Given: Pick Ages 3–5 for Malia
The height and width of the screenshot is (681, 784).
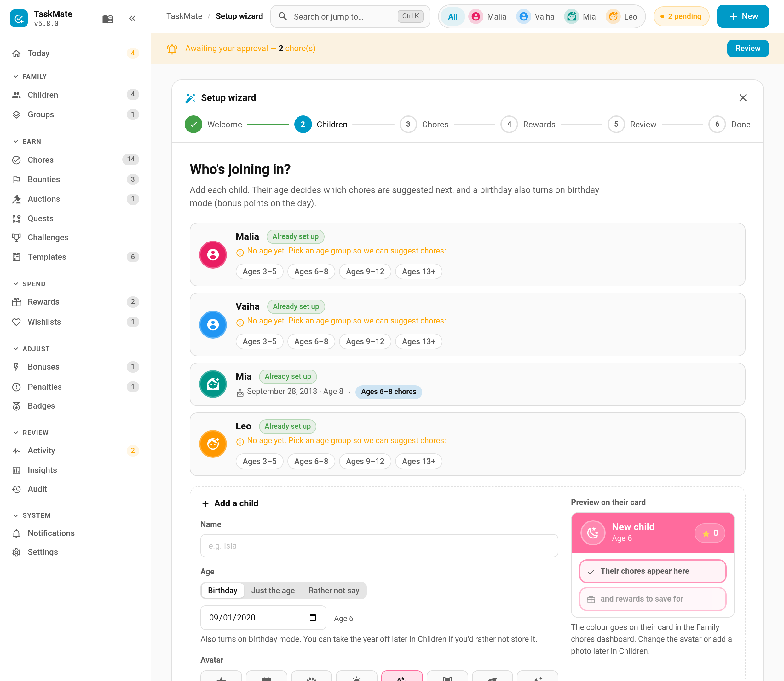Looking at the screenshot, I should [259, 271].
